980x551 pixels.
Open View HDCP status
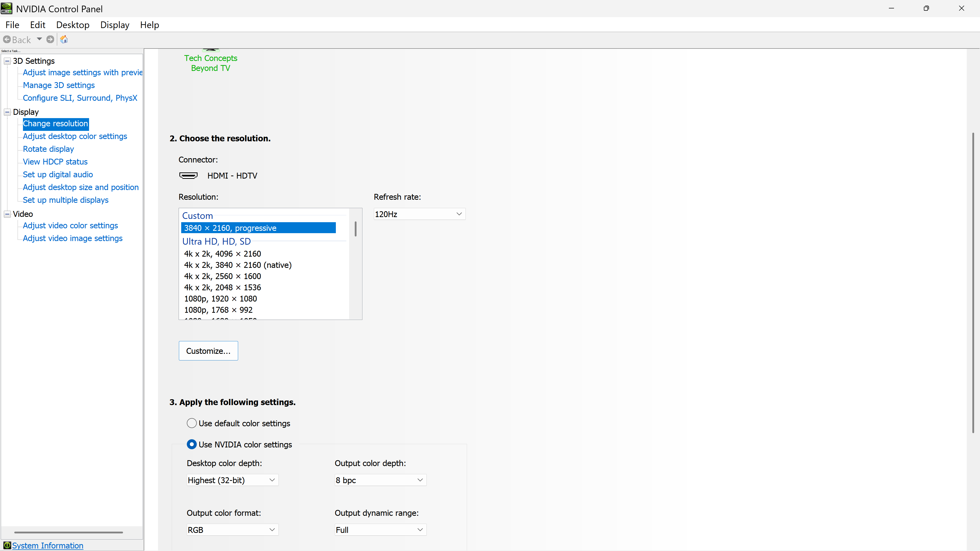click(x=55, y=162)
